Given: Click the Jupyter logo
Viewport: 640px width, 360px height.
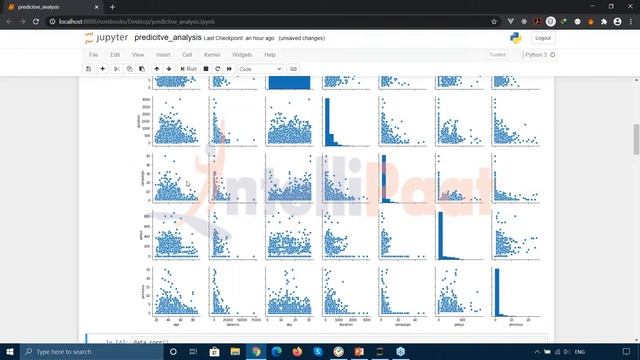Looking at the screenshot, I should click(107, 38).
